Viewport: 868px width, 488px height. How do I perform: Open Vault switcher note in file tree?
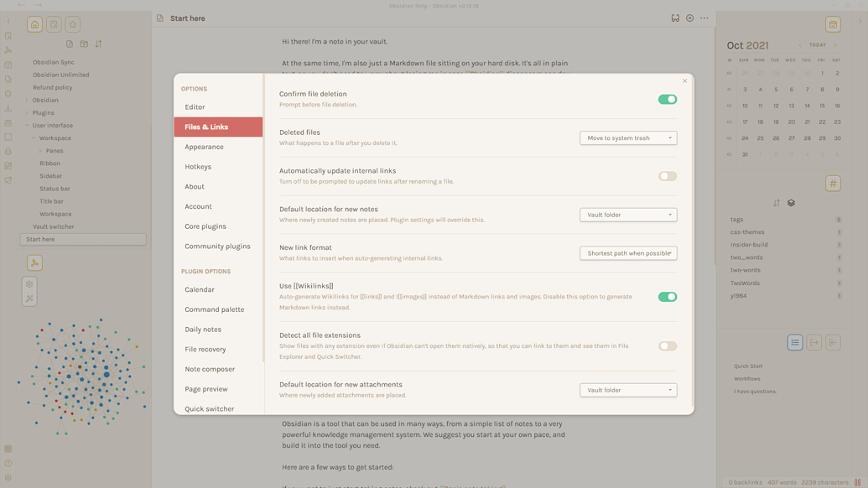coord(53,226)
